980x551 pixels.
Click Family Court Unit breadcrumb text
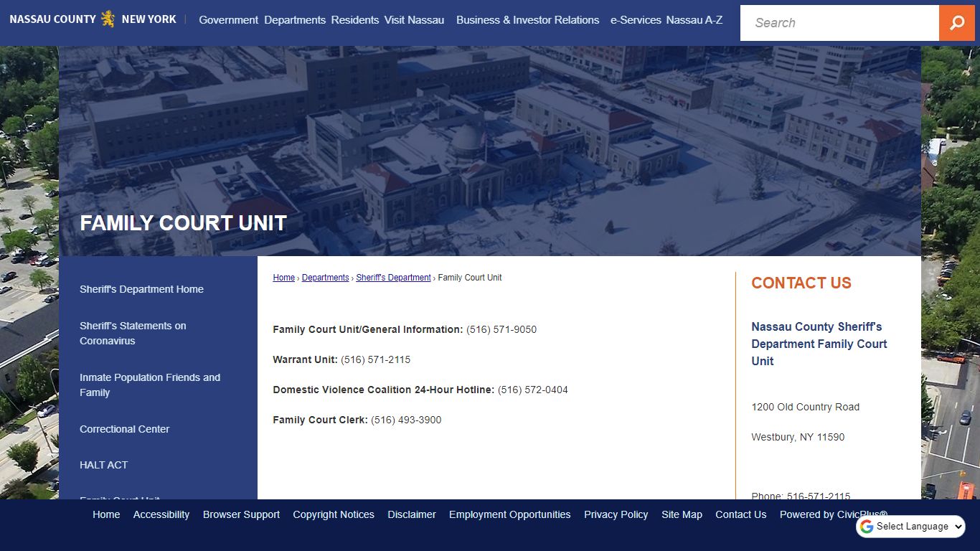coord(470,278)
